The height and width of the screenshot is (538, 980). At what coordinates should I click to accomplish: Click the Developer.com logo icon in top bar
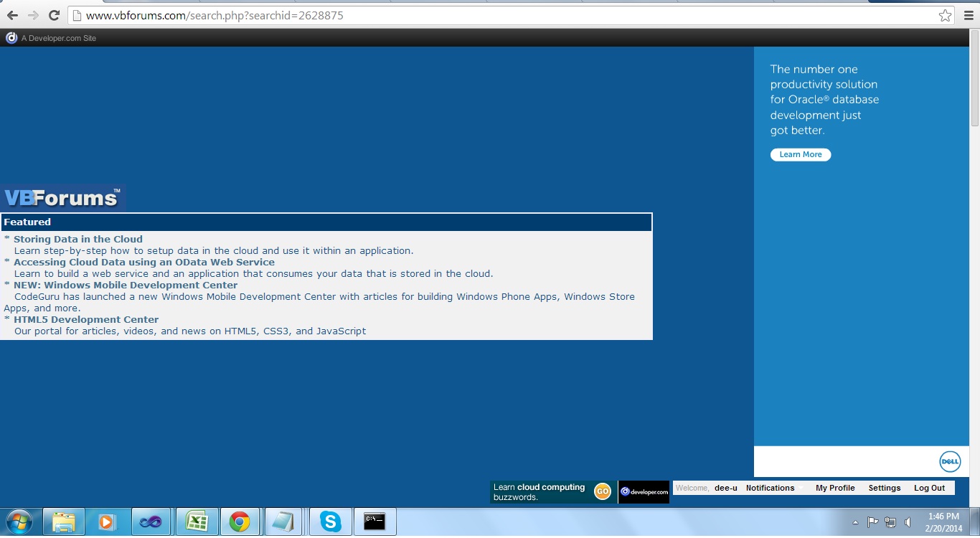pos(11,38)
